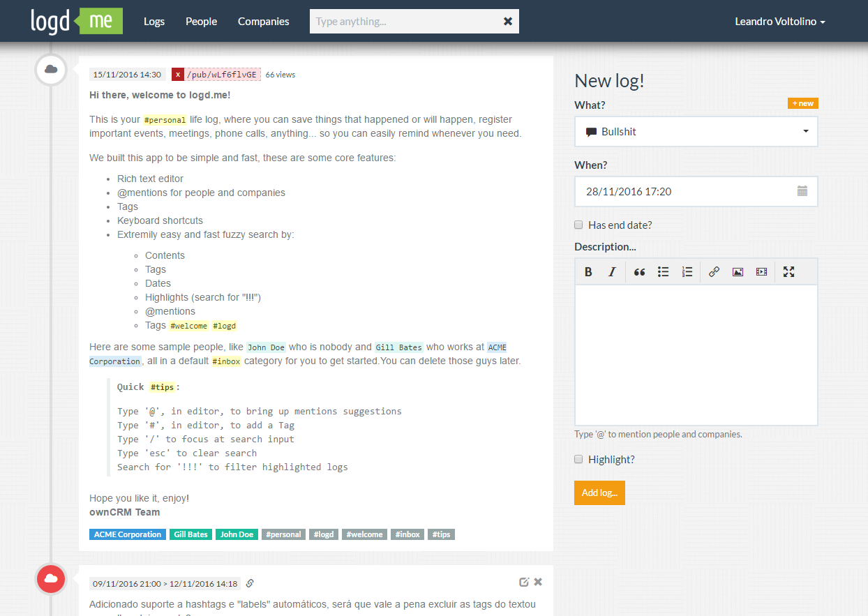Click the inline #personal hashtag in text
This screenshot has height=616, width=868.
(x=165, y=120)
